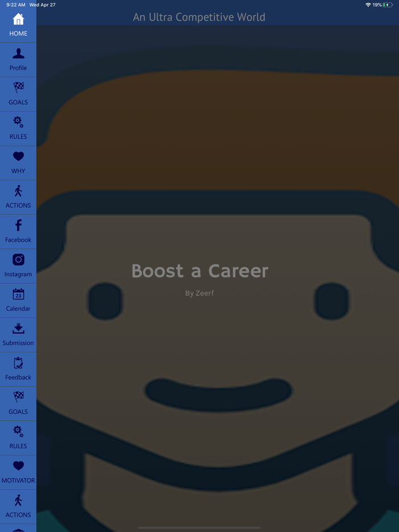Select the Calendar menu label
This screenshot has width=399, height=532.
[18, 308]
